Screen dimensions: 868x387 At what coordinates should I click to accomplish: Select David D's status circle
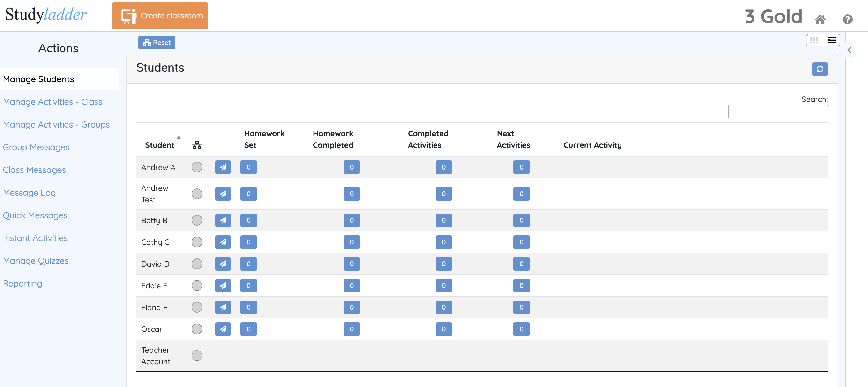197,264
